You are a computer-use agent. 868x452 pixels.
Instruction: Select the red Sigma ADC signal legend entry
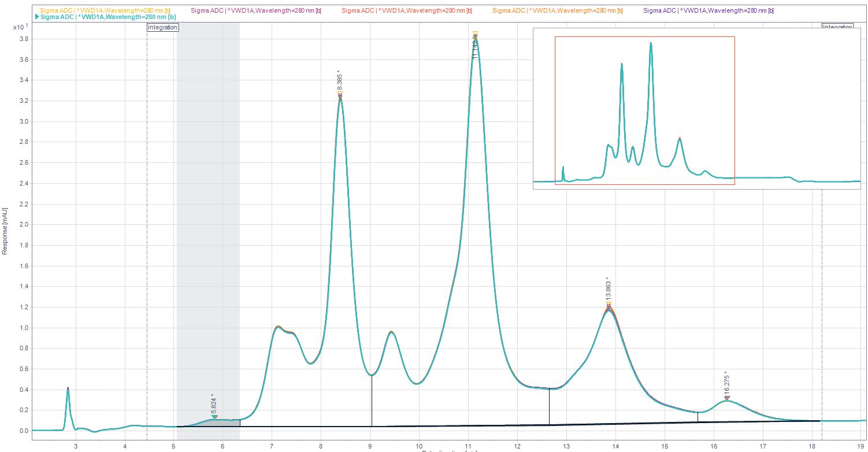[x=407, y=10]
